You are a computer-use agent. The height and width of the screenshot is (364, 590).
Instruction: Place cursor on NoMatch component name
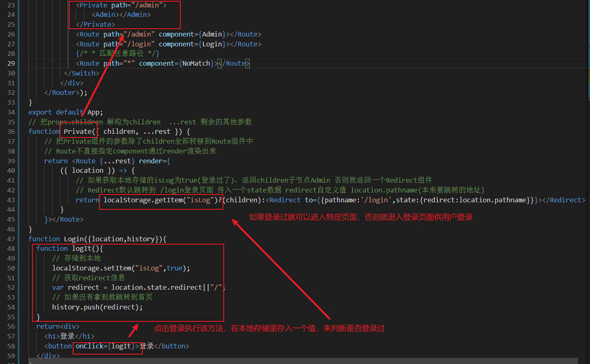point(196,63)
